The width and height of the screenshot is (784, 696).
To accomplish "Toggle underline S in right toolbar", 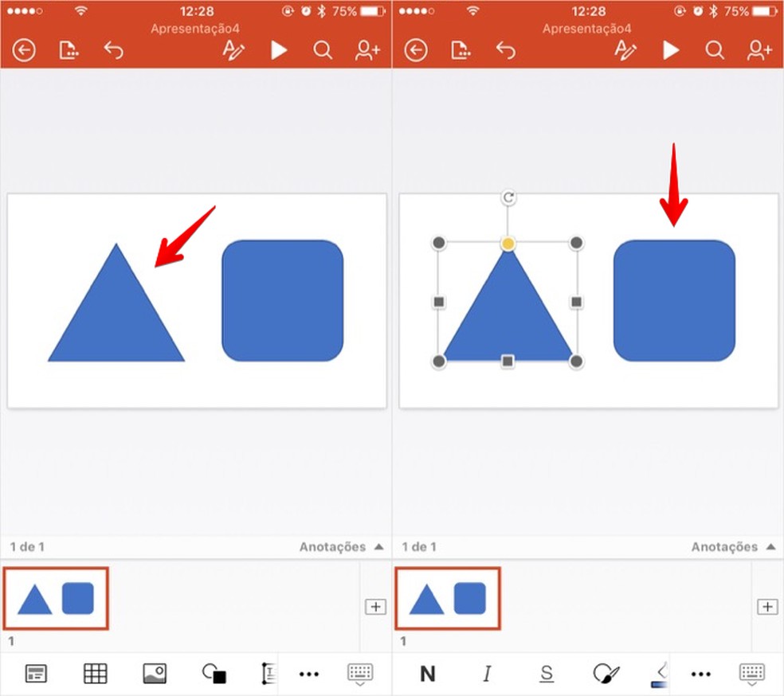I will click(547, 674).
